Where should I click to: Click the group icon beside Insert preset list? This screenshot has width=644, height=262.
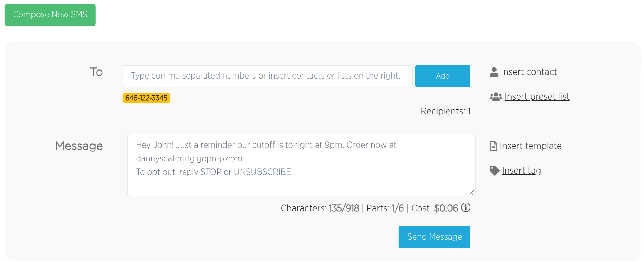point(496,97)
